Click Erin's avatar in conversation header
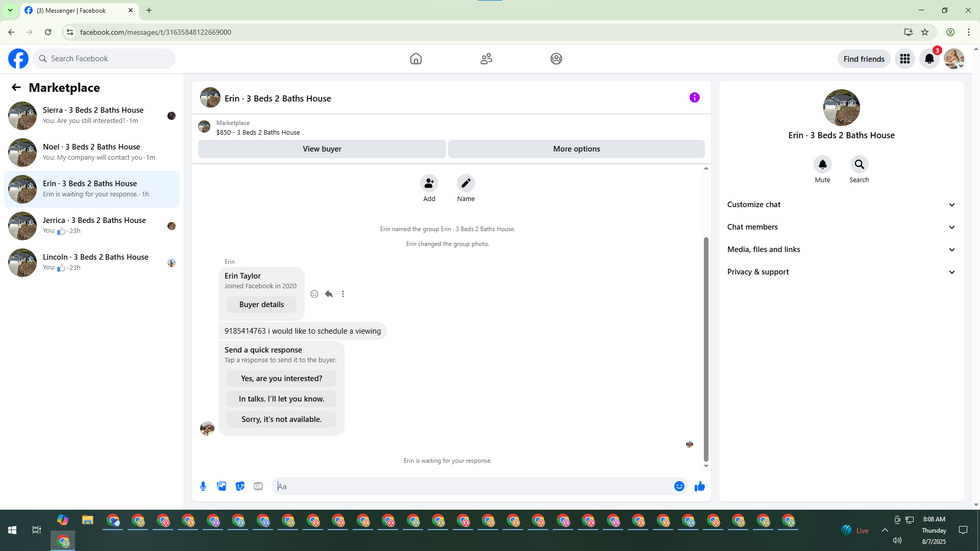 (210, 97)
